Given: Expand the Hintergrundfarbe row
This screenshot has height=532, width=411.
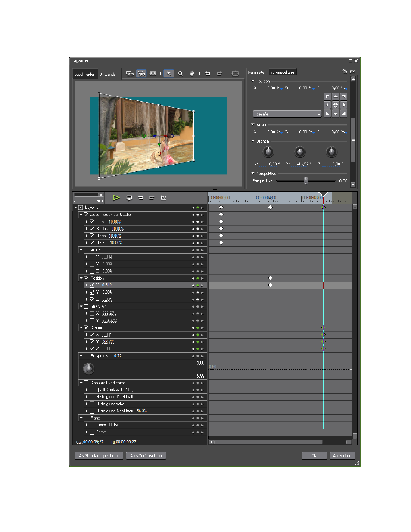Looking at the screenshot, I should tap(87, 404).
